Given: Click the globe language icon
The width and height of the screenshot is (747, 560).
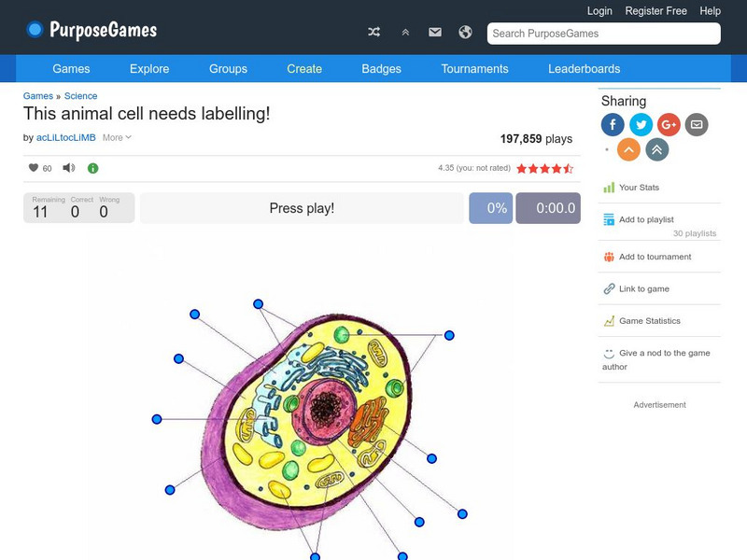Looking at the screenshot, I should (x=465, y=32).
